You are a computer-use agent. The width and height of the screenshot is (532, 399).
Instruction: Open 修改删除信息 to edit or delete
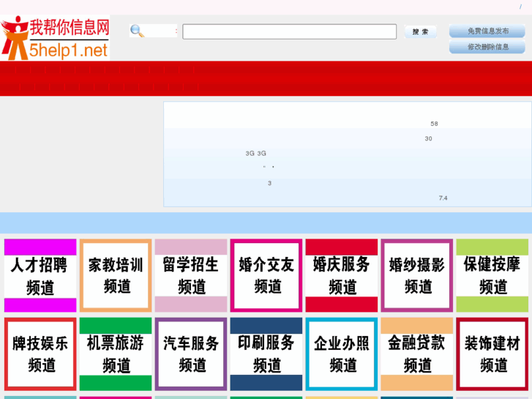(x=487, y=47)
